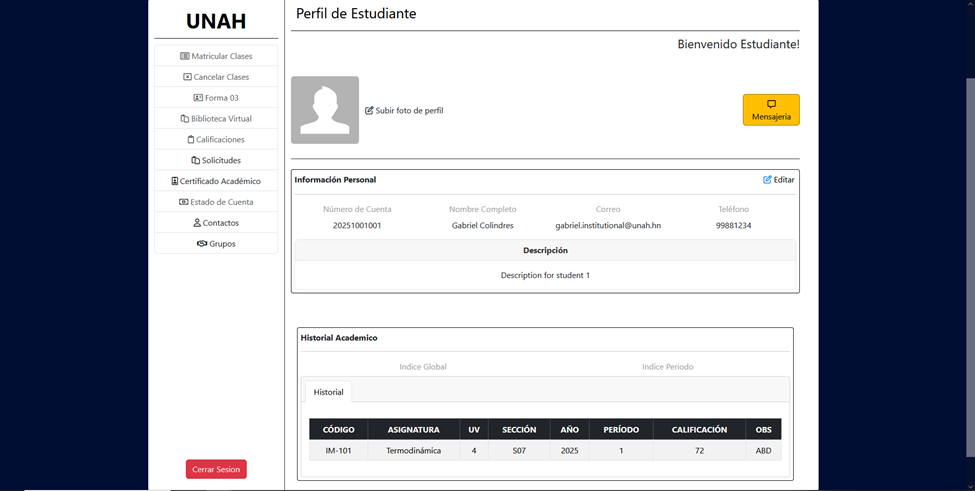Click the Perfil de Estudiante title
The image size is (975, 491).
pyautogui.click(x=356, y=14)
